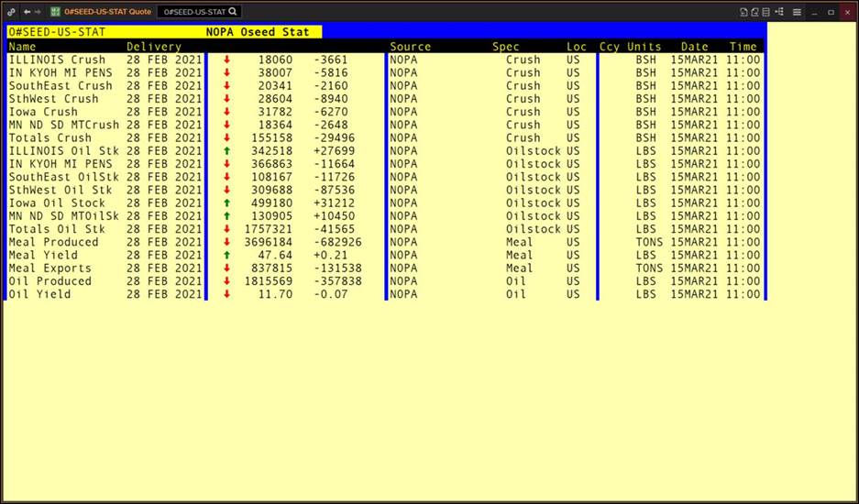
Task: Open the hamburger menu
Action: (x=797, y=12)
